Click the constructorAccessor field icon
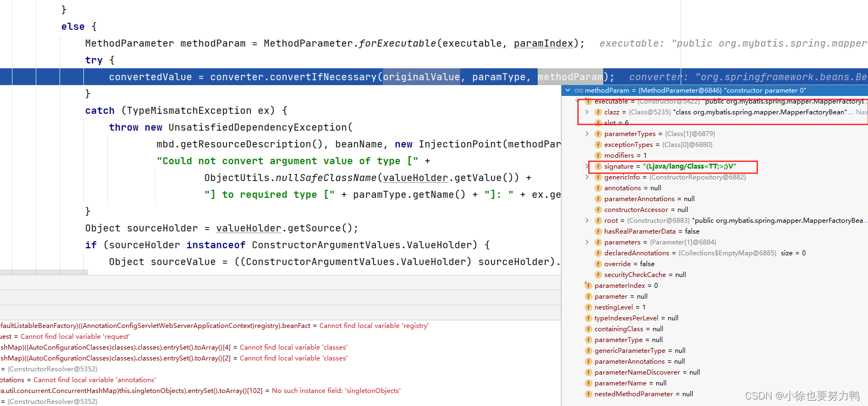Image resolution: width=868 pixels, height=406 pixels. pos(598,210)
